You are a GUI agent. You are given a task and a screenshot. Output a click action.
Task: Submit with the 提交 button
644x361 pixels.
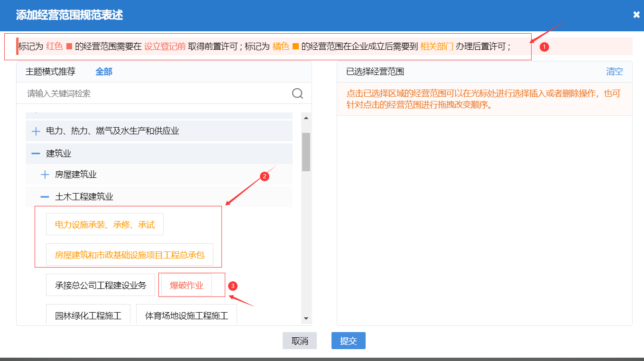[x=348, y=340]
